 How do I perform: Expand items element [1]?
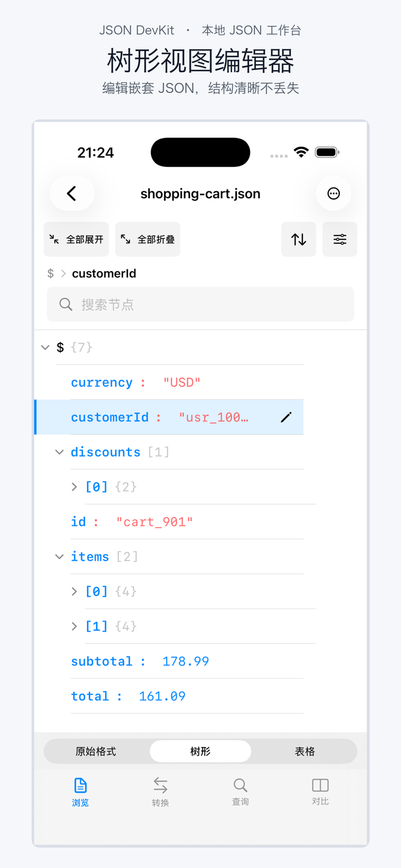point(74,626)
